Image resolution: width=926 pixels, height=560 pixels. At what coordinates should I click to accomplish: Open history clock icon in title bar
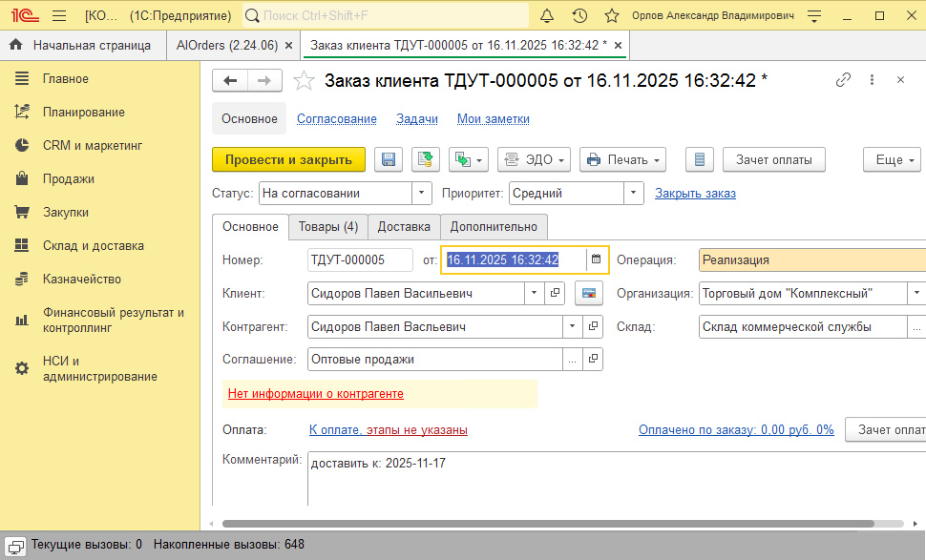[579, 16]
